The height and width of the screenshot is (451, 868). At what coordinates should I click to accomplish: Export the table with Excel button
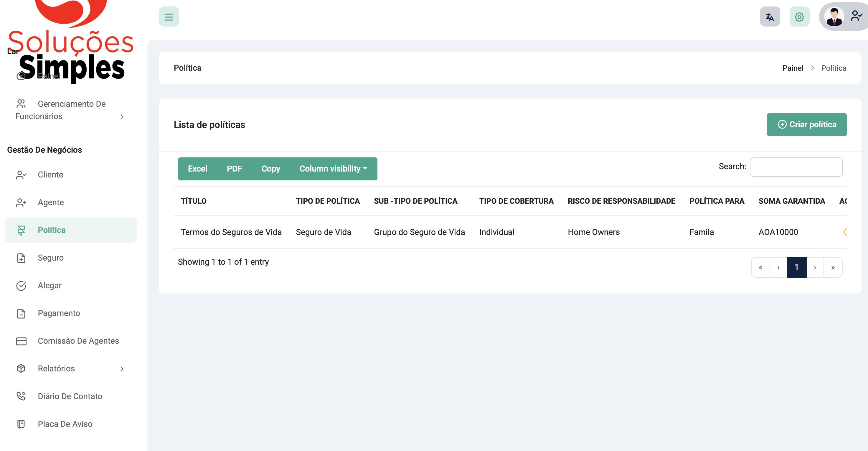pos(197,169)
